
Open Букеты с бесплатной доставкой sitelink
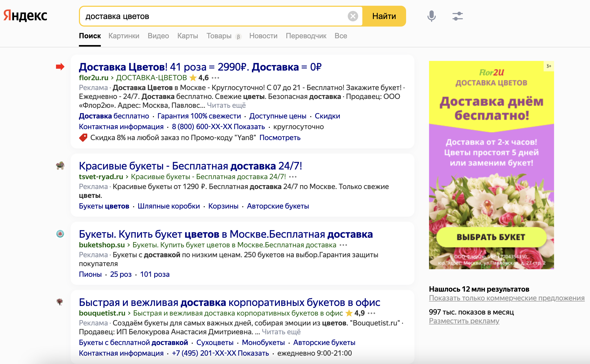(x=133, y=343)
